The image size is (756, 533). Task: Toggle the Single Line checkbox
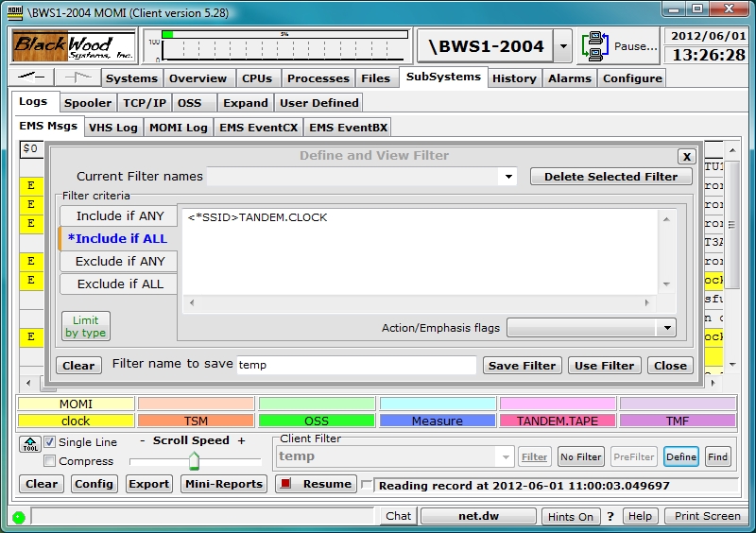pyautogui.click(x=50, y=442)
